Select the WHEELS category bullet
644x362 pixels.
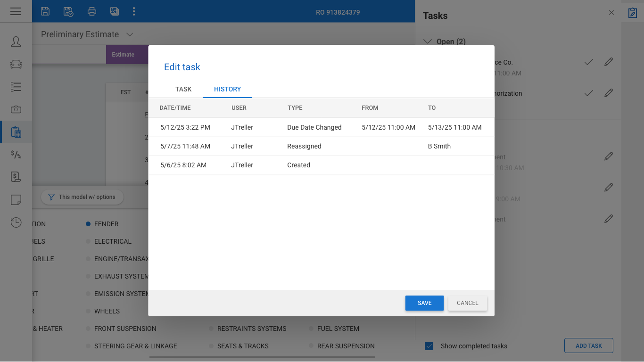coord(88,311)
